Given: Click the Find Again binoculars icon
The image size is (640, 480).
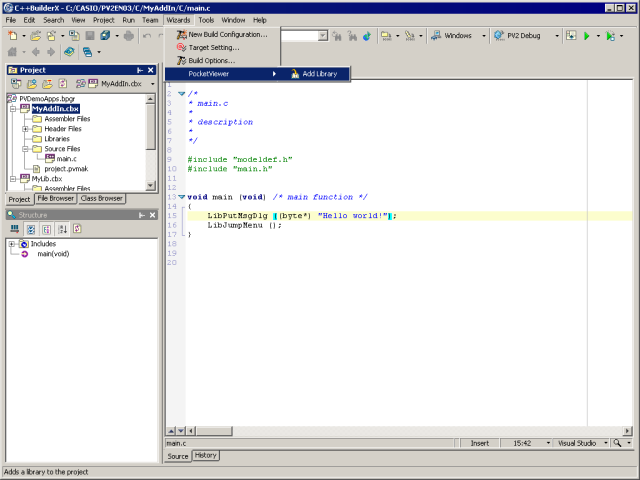Looking at the screenshot, I should [x=352, y=36].
